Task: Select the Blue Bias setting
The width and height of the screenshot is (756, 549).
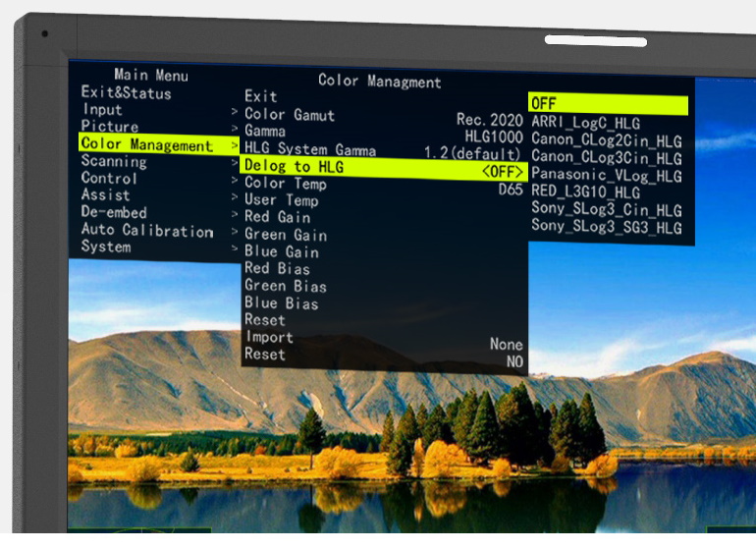Action: tap(282, 302)
